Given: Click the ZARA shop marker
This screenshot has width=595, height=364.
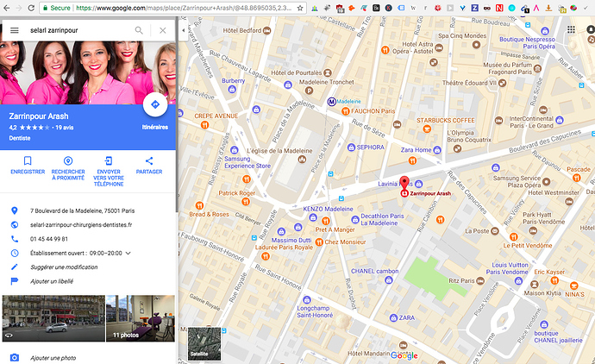Looking at the screenshot, I should [x=393, y=317].
